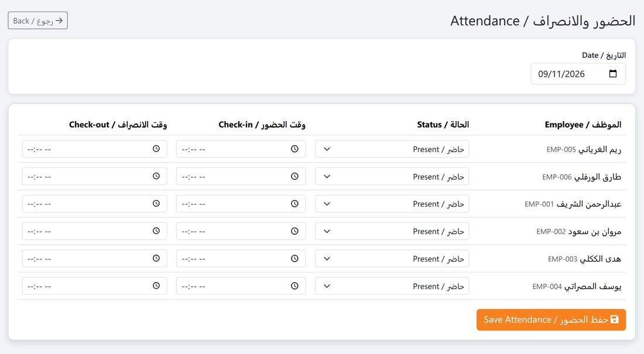Select employee code EMP-005
Viewport: 644px width, 354px height.
click(561, 149)
